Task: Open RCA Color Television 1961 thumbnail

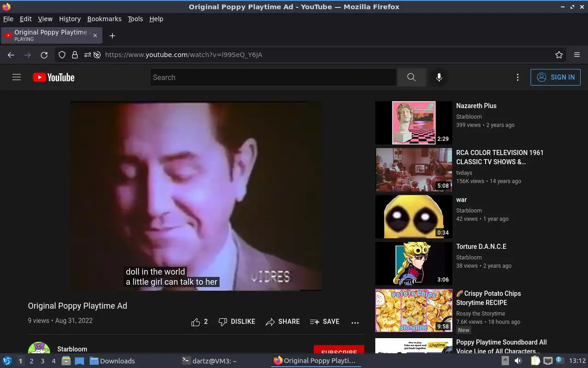Action: [x=414, y=170]
